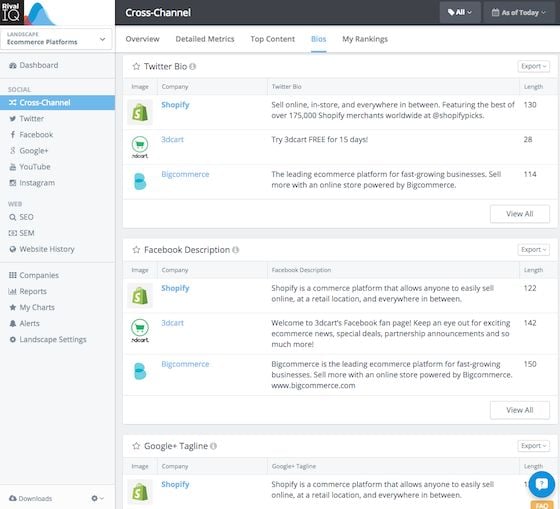Screen dimensions: 560x509
Task: Switch to the My Rankings tab
Action: [x=365, y=39]
